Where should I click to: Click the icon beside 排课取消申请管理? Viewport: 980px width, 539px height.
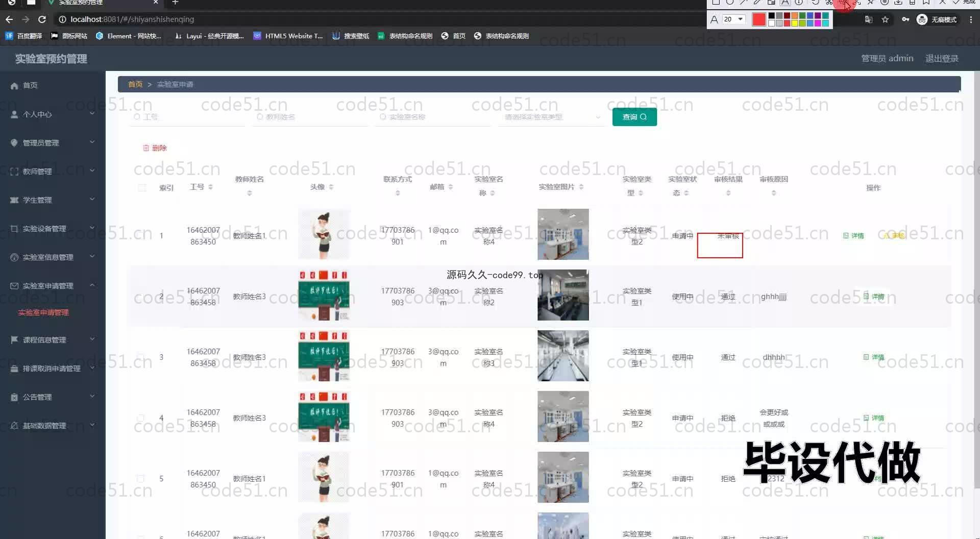14,369
